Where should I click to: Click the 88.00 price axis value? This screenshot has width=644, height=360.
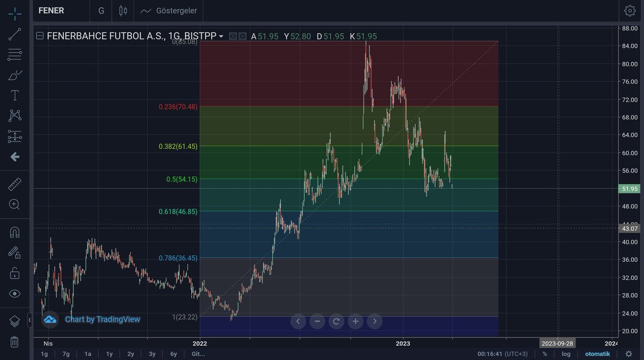(630, 28)
